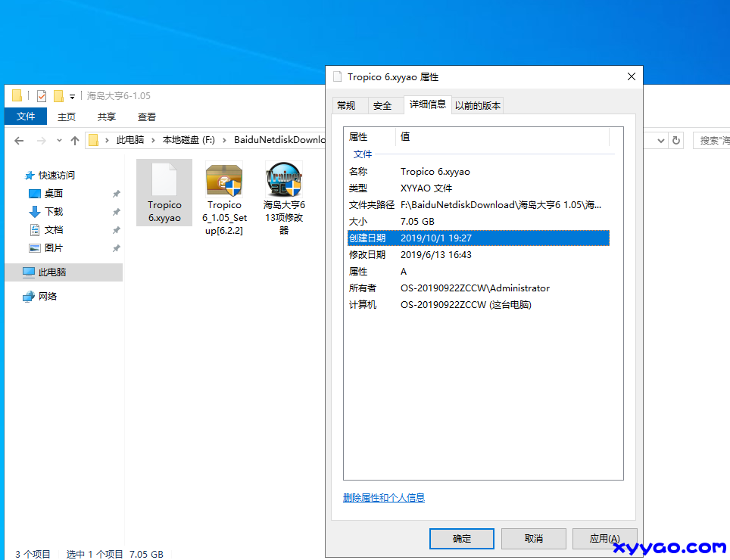
Task: Open 网络 in the sidebar
Action: 48,296
